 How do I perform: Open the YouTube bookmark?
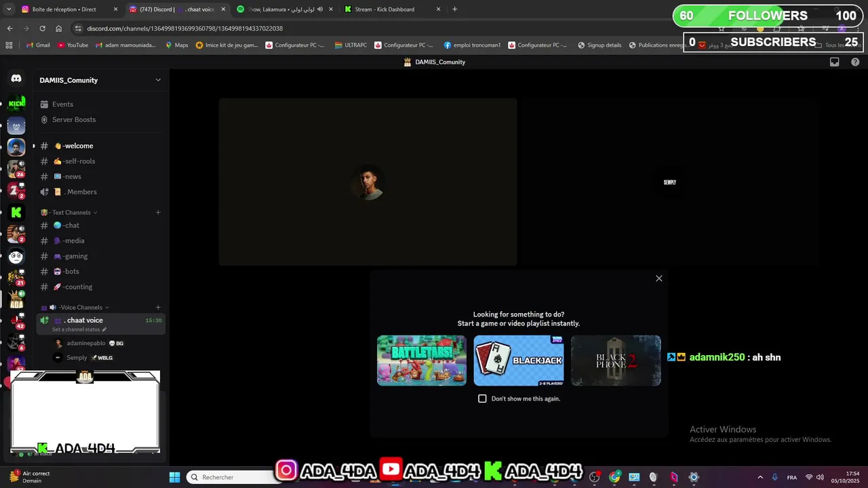pyautogui.click(x=73, y=45)
